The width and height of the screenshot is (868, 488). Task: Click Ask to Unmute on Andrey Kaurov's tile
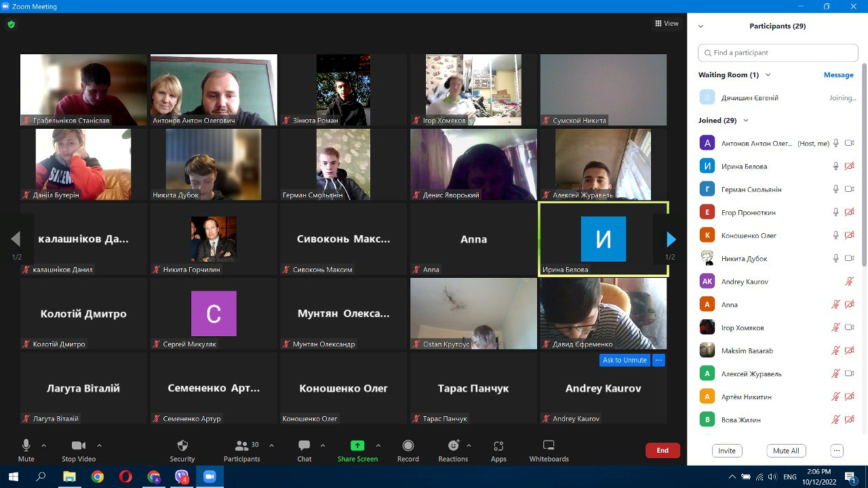pos(625,360)
